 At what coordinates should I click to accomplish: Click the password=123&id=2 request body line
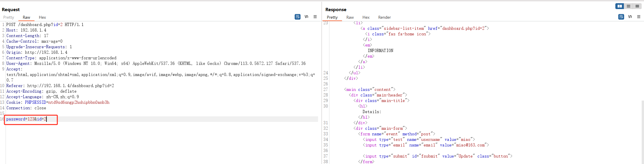[x=26, y=119]
